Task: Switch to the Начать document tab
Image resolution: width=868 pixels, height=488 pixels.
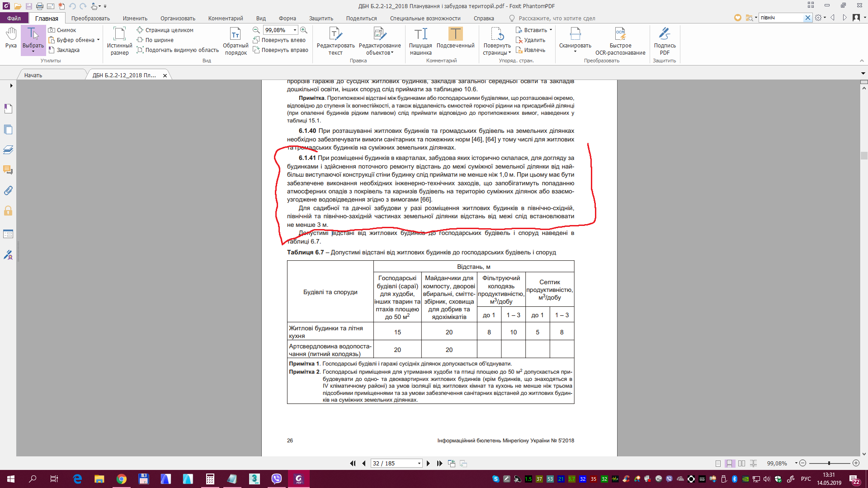Action: click(x=33, y=75)
